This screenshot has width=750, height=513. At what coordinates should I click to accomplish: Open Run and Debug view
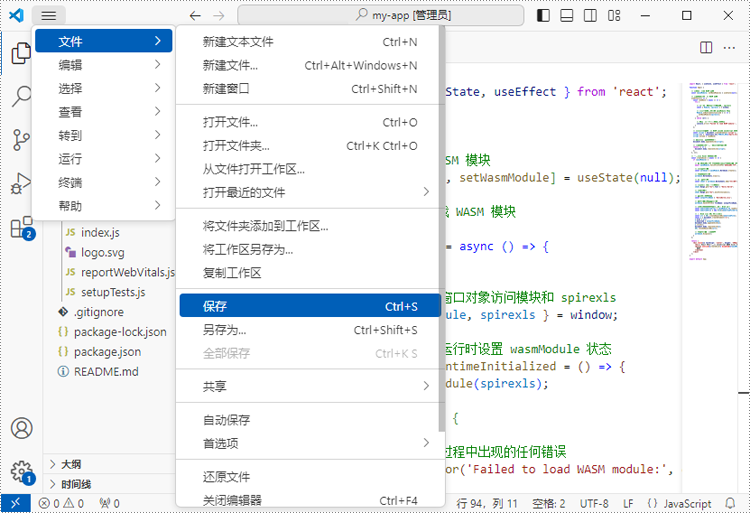(x=21, y=183)
